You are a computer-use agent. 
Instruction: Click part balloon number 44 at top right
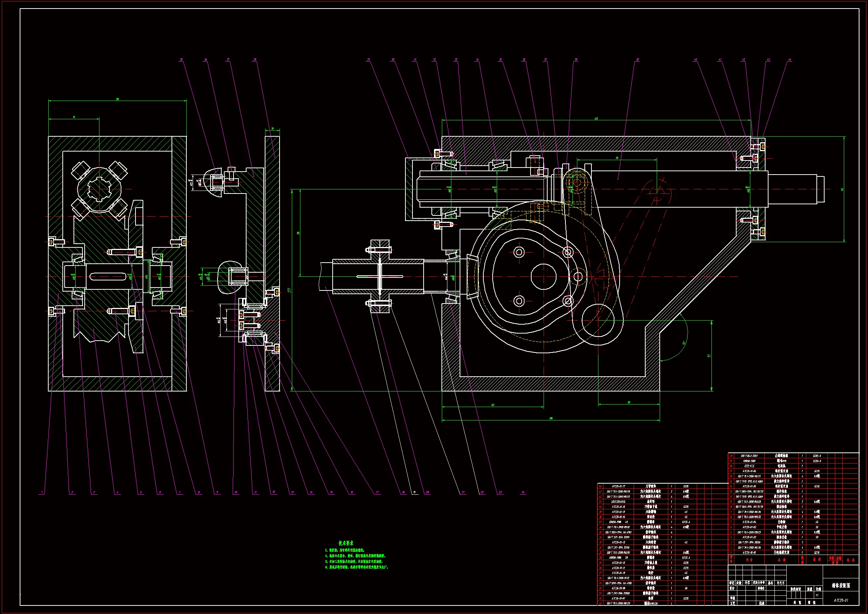(x=790, y=60)
